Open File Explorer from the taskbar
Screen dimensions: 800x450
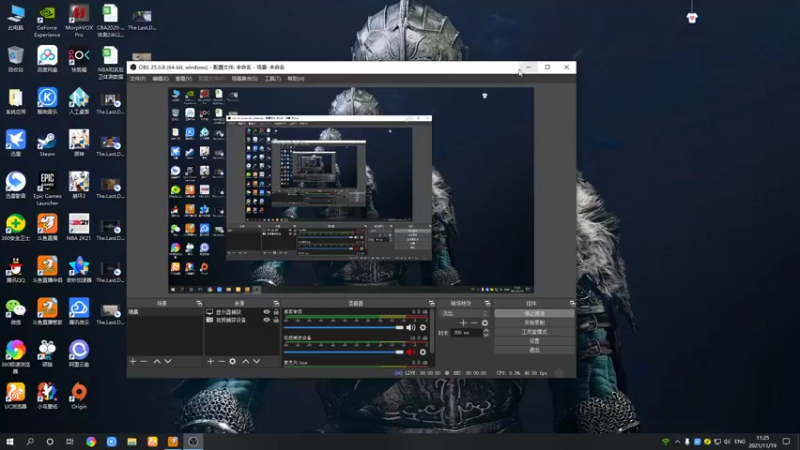click(132, 442)
